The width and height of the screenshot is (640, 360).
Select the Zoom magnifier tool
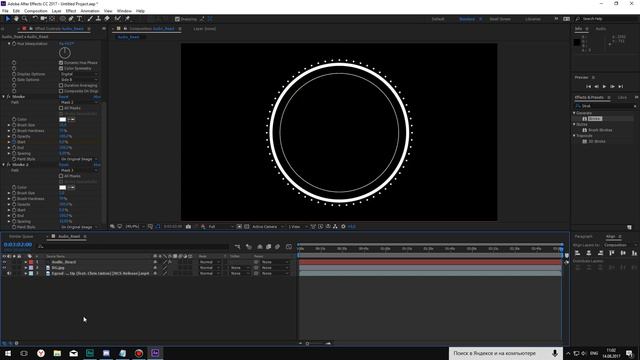24,19
